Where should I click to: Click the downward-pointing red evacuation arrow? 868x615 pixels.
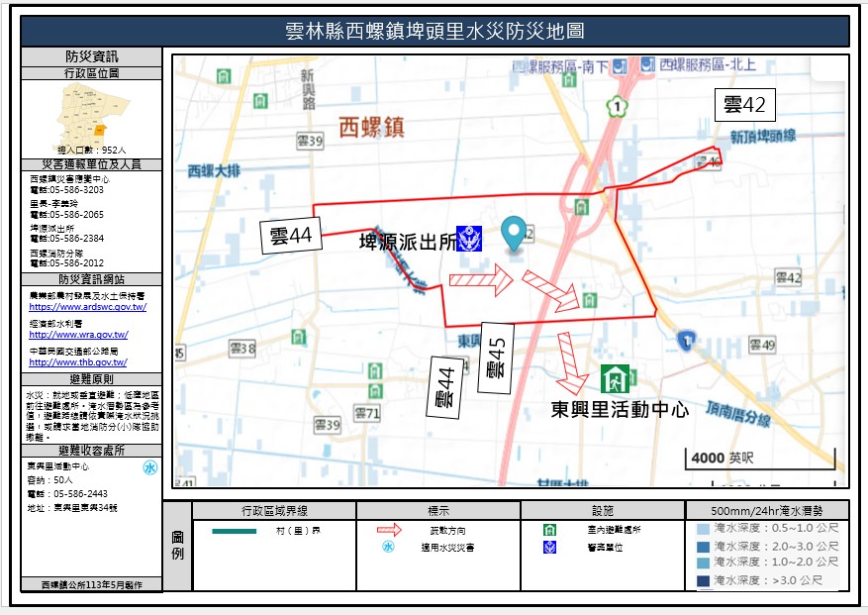point(570,362)
